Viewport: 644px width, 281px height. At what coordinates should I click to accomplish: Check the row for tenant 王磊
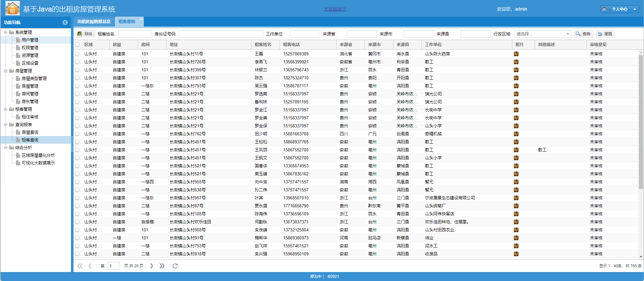point(77,54)
